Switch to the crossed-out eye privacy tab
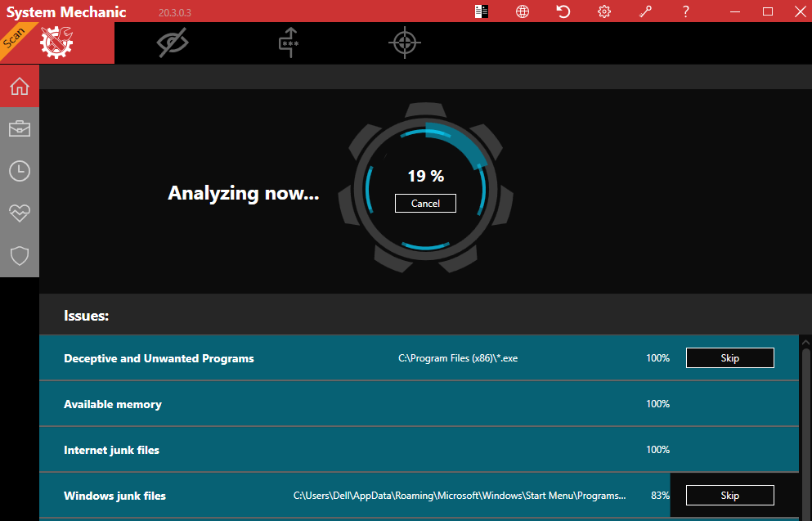812x521 pixels. pos(173,43)
